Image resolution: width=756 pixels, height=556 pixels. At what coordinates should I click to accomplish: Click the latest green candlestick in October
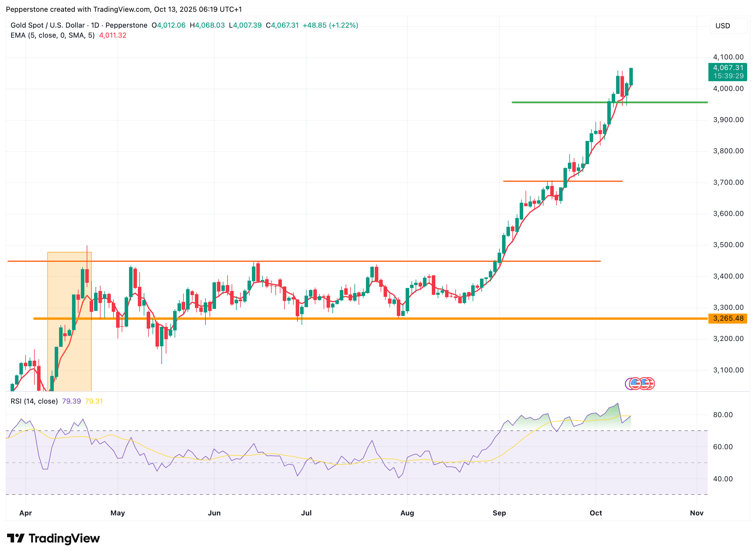coord(631,76)
